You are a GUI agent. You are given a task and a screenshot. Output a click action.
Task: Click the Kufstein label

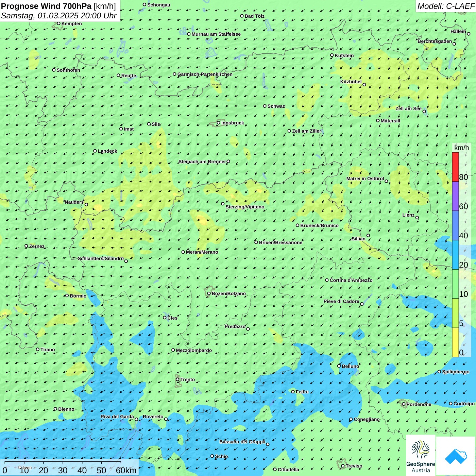344,55
